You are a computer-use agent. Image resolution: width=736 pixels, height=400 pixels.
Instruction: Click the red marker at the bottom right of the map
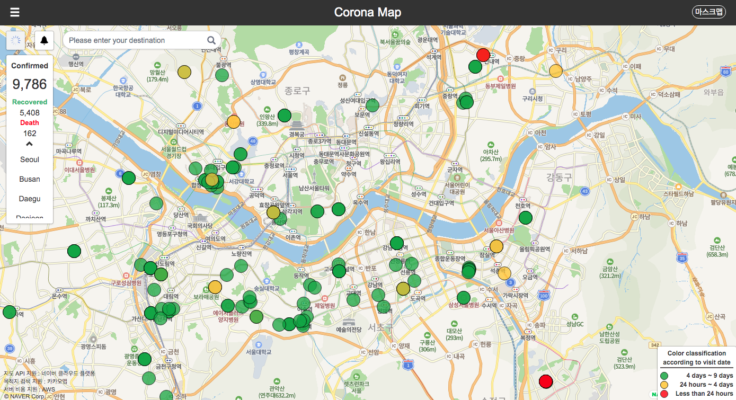546,381
